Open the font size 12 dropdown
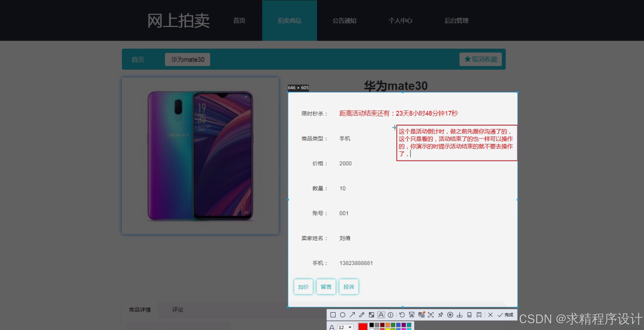Image resolution: width=644 pixels, height=330 pixels. pos(345,327)
